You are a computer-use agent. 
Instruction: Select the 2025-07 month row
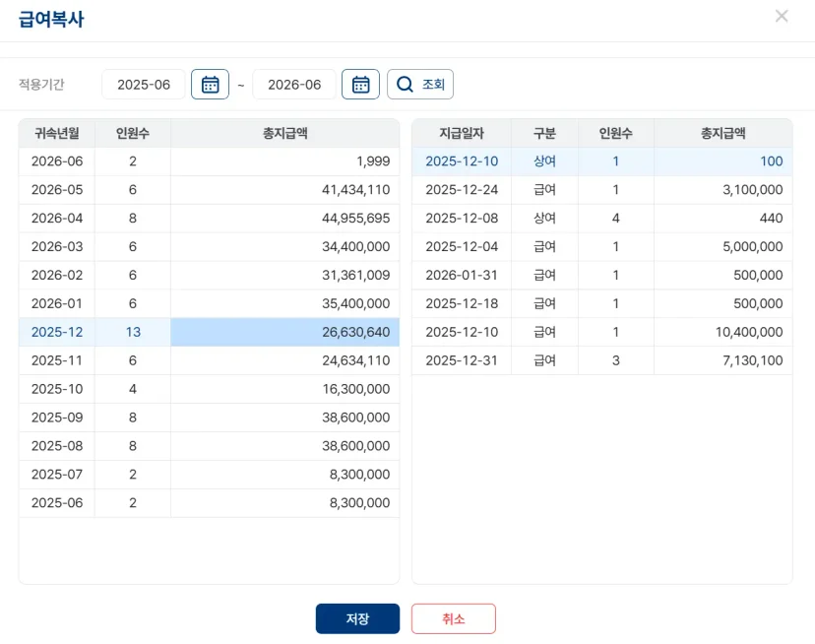coord(209,475)
